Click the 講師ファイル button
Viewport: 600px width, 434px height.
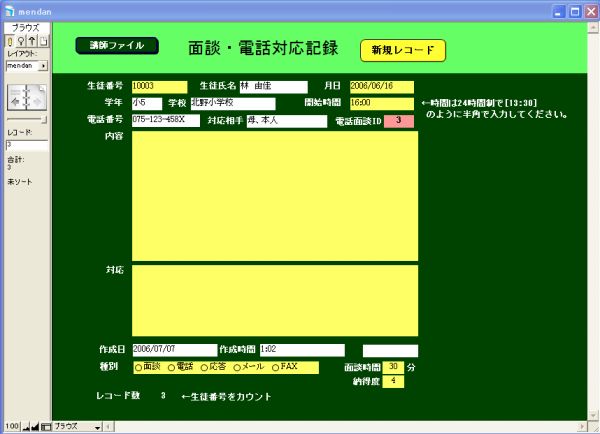117,46
